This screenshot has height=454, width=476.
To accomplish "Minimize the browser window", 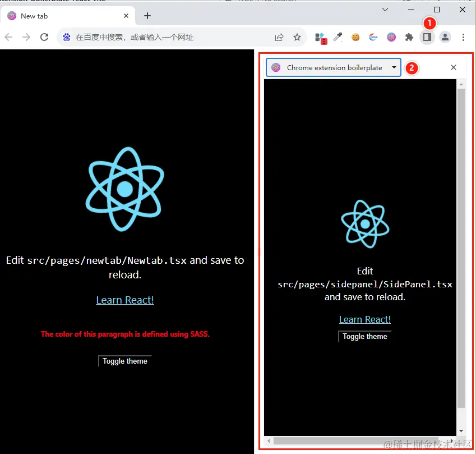I will (411, 10).
